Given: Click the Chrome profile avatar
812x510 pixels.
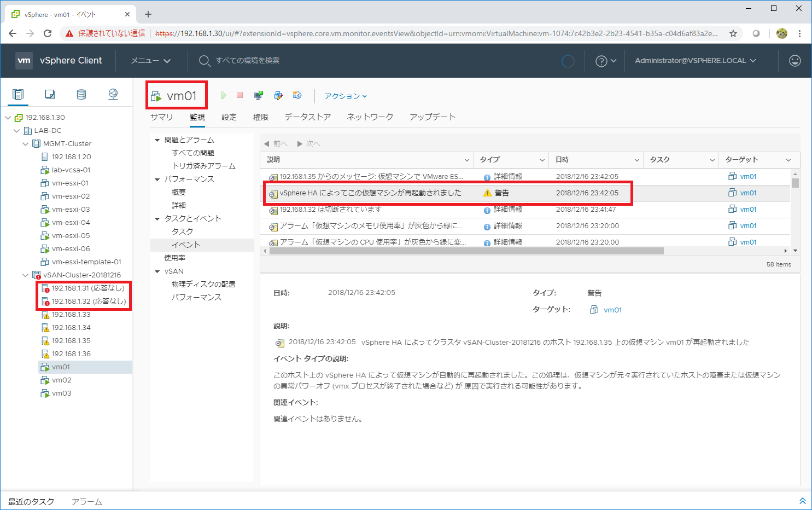Looking at the screenshot, I should (782, 33).
